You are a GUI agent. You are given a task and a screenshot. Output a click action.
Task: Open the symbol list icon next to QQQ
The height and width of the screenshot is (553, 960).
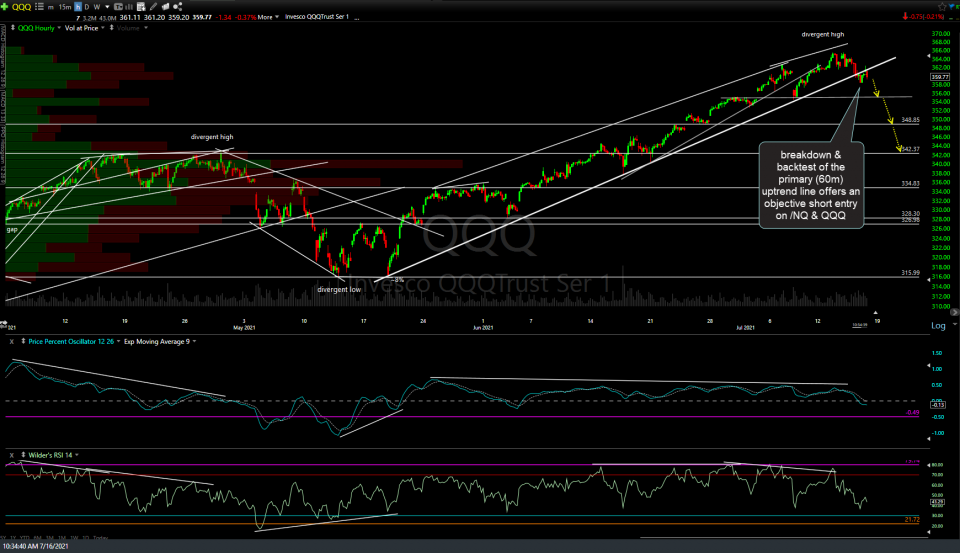pos(39,7)
